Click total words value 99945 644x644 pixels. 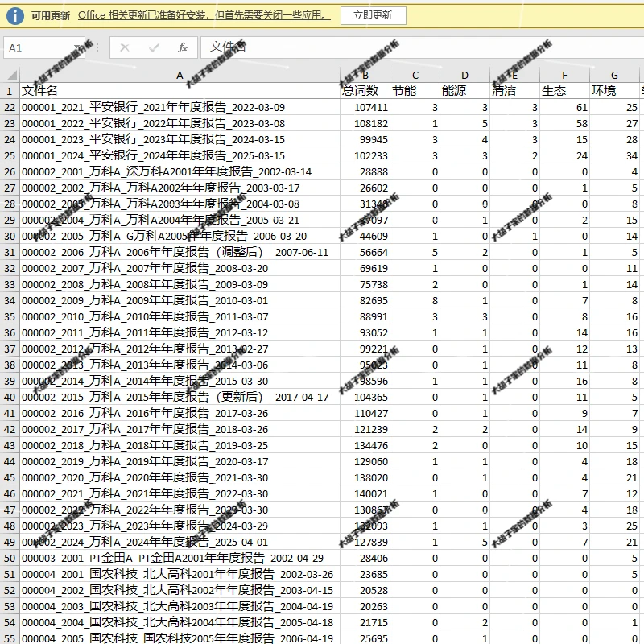365,139
